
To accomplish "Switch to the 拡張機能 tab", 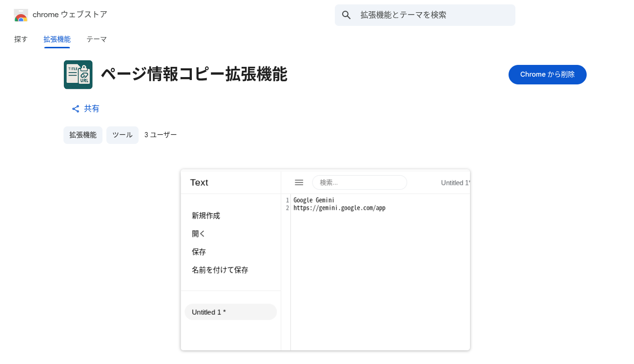I will tap(57, 39).
